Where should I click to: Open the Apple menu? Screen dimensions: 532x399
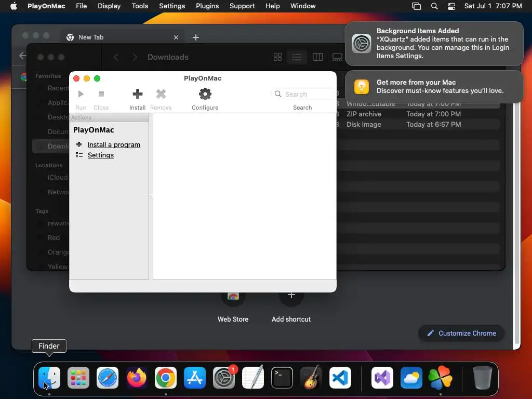coord(14,6)
